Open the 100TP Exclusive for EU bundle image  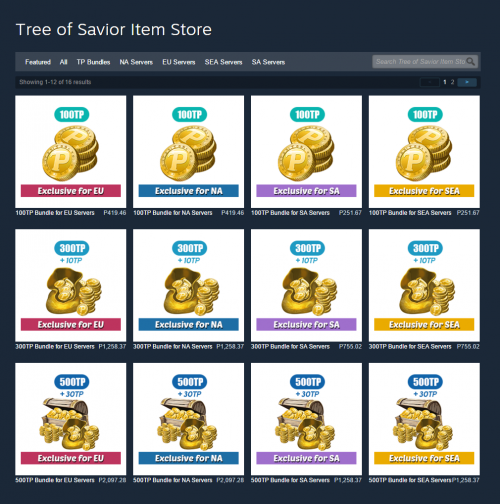71,152
